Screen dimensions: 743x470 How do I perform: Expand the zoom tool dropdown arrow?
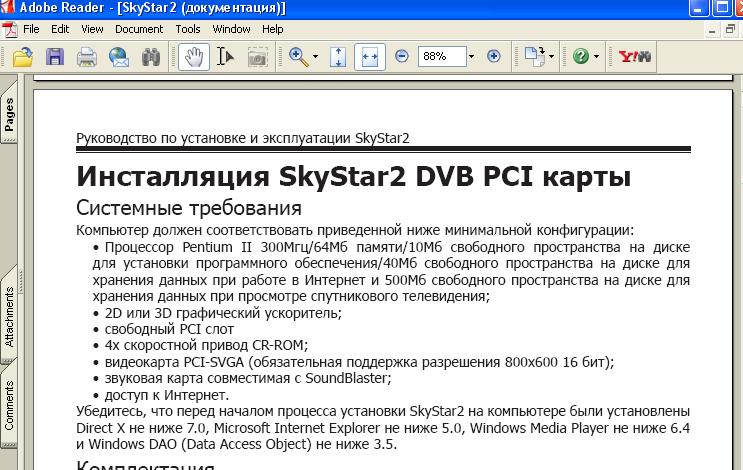[316, 57]
